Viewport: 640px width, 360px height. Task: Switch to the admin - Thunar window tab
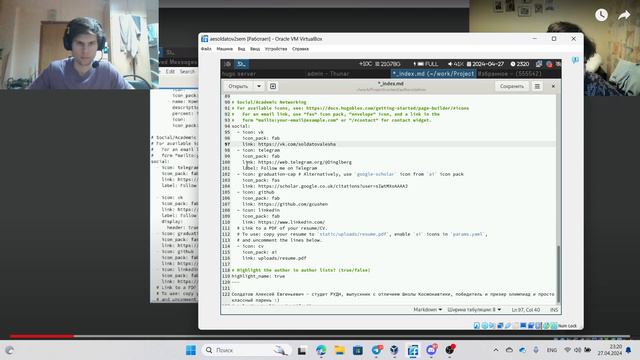pyautogui.click(x=328, y=74)
